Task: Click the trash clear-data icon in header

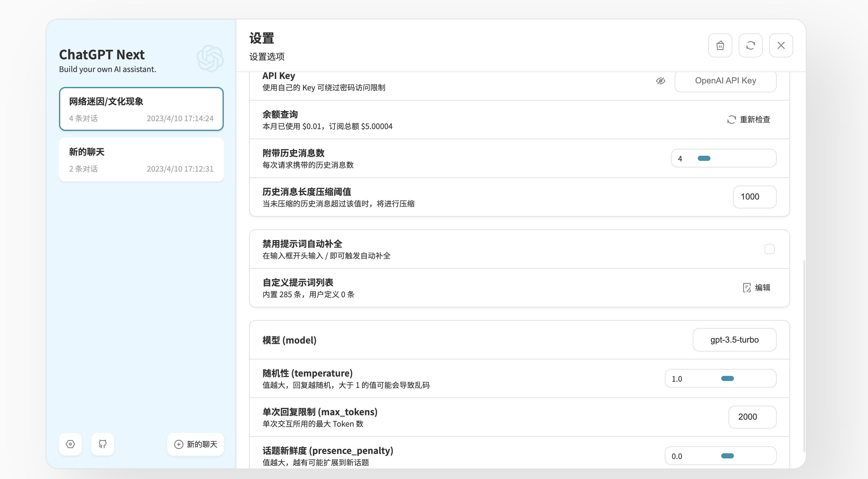Action: pyautogui.click(x=720, y=45)
